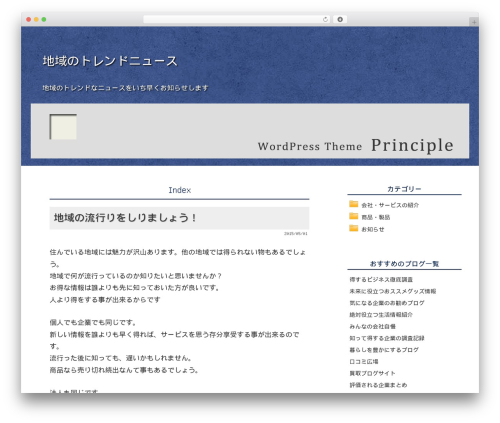
Task: Click the tagline 地域のトレンドなニュースをいち早くお知らせします
Action: [125, 88]
